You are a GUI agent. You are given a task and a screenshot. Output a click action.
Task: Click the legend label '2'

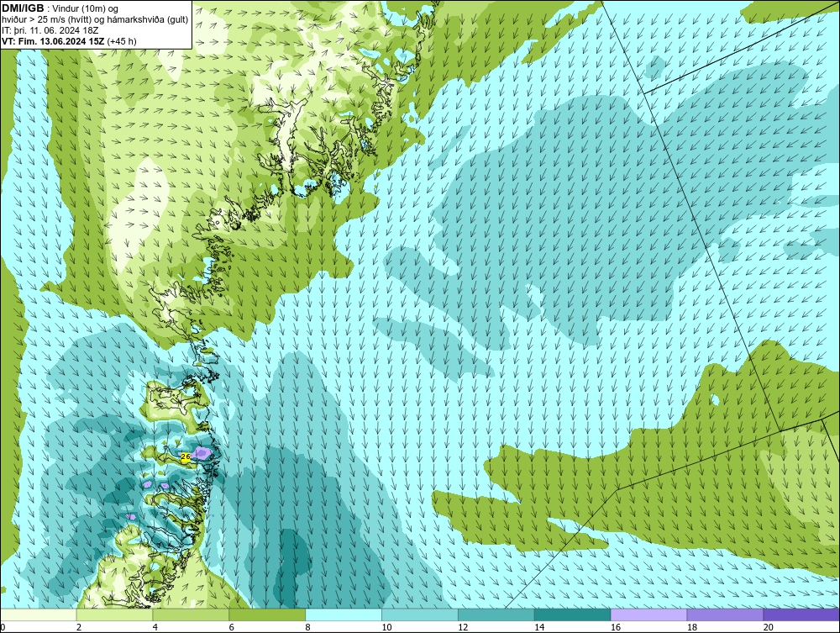pos(79,627)
